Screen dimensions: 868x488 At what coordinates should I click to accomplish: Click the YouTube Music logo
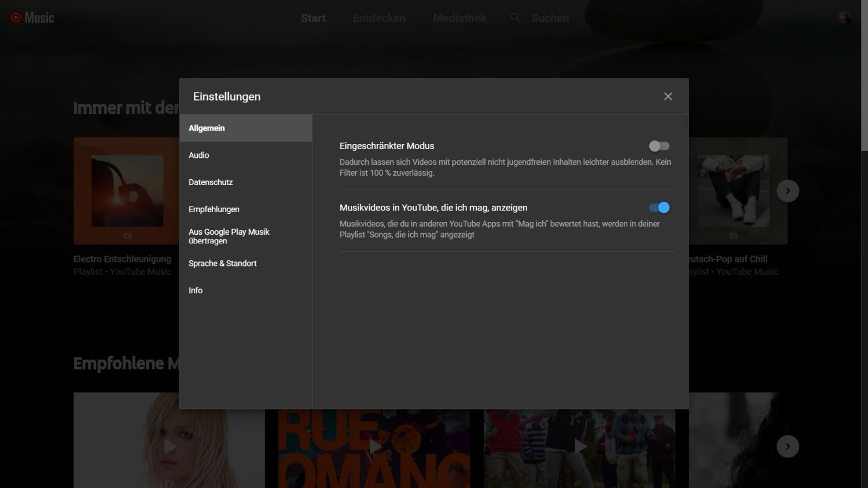tap(32, 18)
